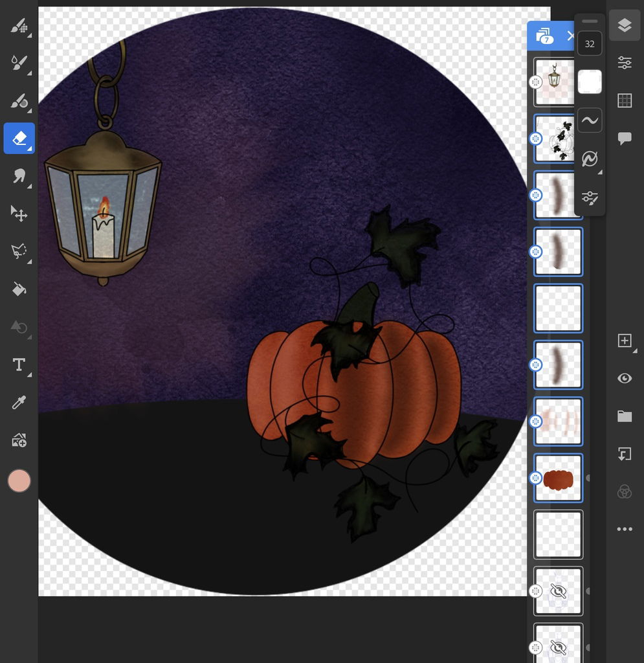Open the Layer Properties sliders panel
The image size is (644, 663).
625,63
